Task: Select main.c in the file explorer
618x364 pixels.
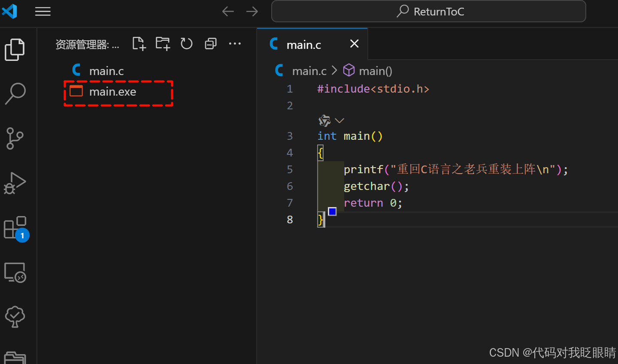Action: [147, 70]
